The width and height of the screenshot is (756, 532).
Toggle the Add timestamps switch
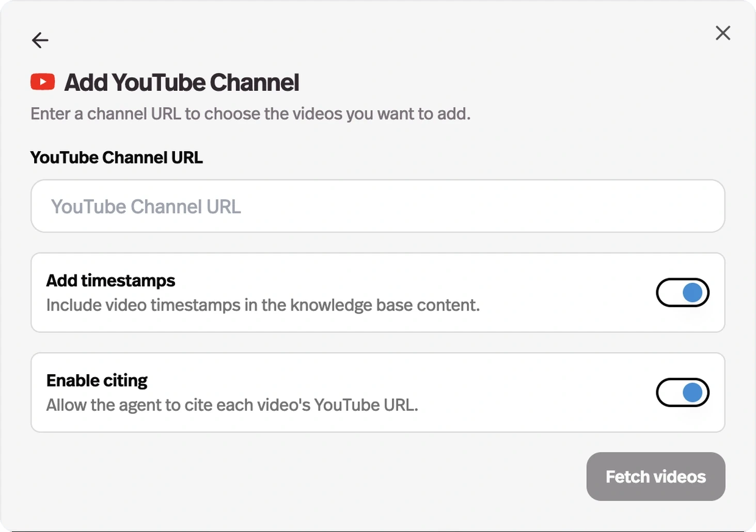(683, 293)
